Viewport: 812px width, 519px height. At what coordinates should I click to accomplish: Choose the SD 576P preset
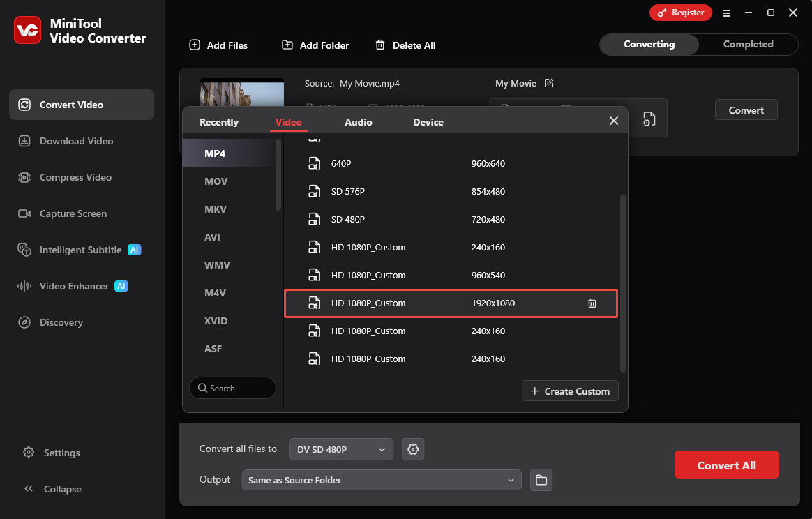[451, 192]
